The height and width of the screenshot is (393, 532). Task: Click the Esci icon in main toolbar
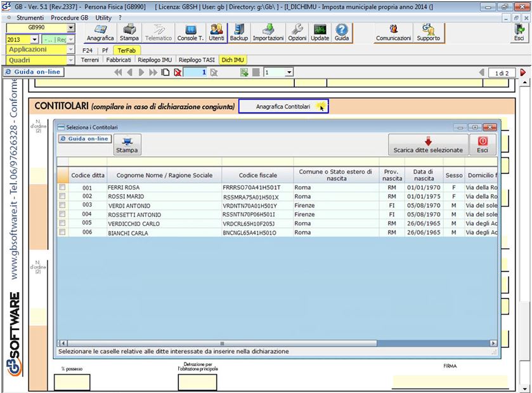point(519,33)
